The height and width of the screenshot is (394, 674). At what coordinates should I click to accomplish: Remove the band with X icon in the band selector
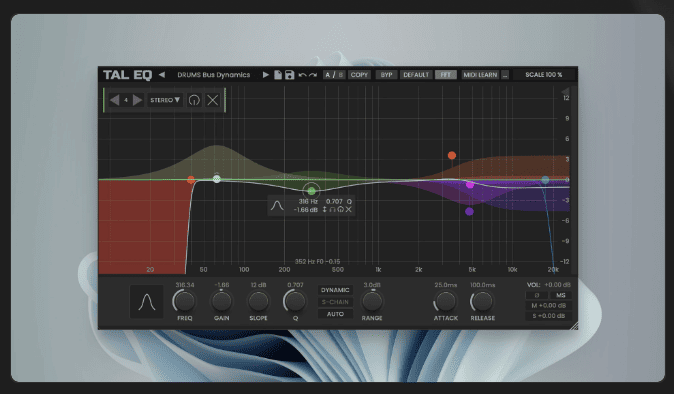pyautogui.click(x=213, y=100)
